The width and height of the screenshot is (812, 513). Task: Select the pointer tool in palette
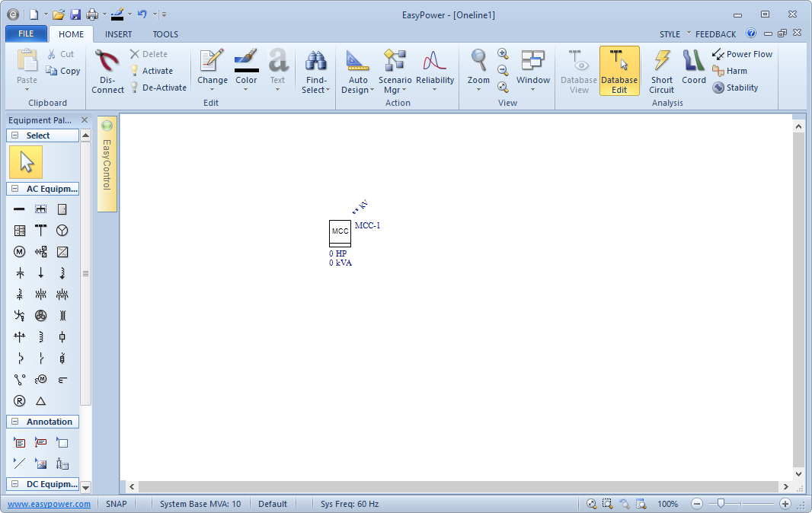click(27, 162)
